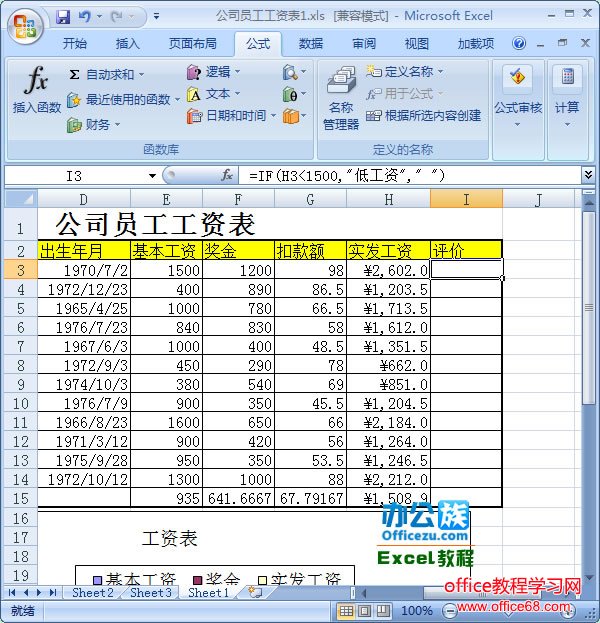Open the 财务 functions list

[93, 125]
